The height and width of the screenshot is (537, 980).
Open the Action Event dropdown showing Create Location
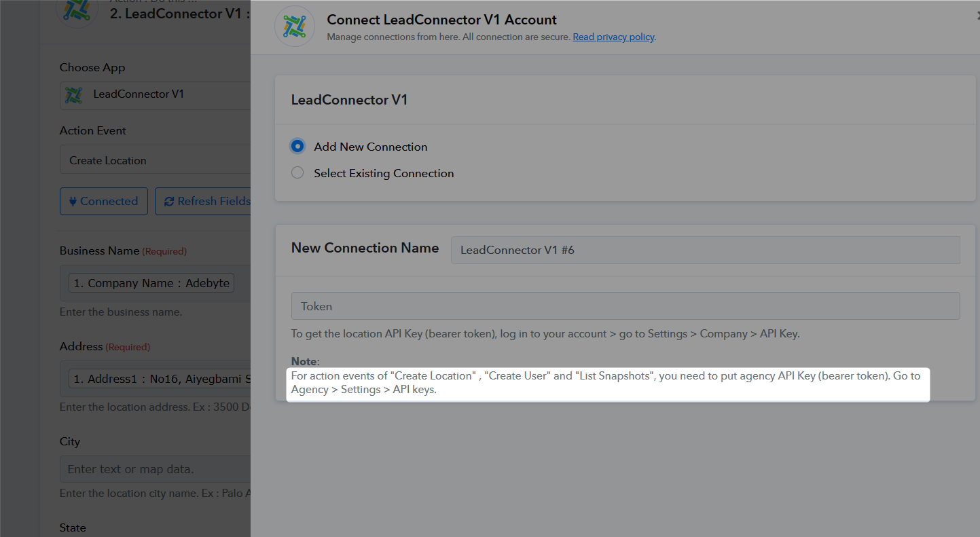[156, 160]
